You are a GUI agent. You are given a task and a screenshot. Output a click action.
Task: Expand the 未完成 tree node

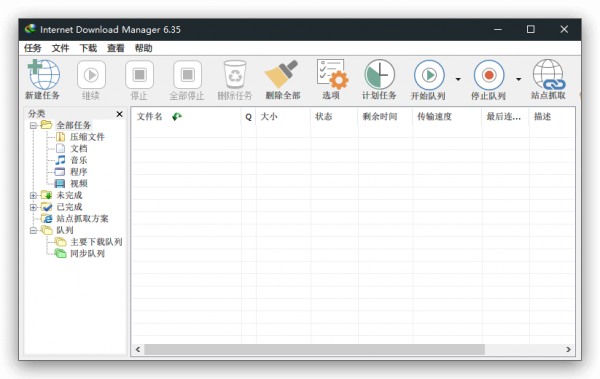(x=33, y=195)
